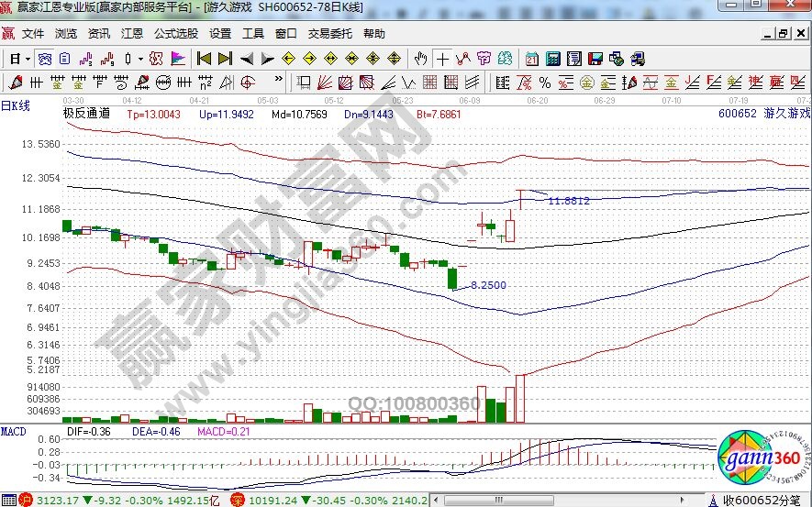This screenshot has height=507, width=812.
Task: Click the 极反通道 indicator label
Action: 86,114
